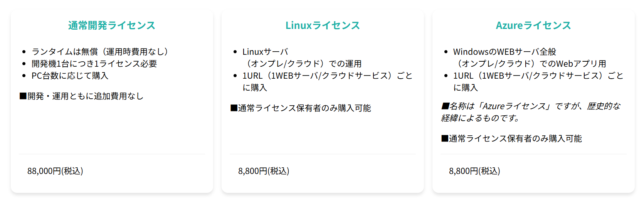The image size is (644, 199).
Task: Click the italic 名称は「Azureライセンス」ですが note
Action: pos(531,112)
